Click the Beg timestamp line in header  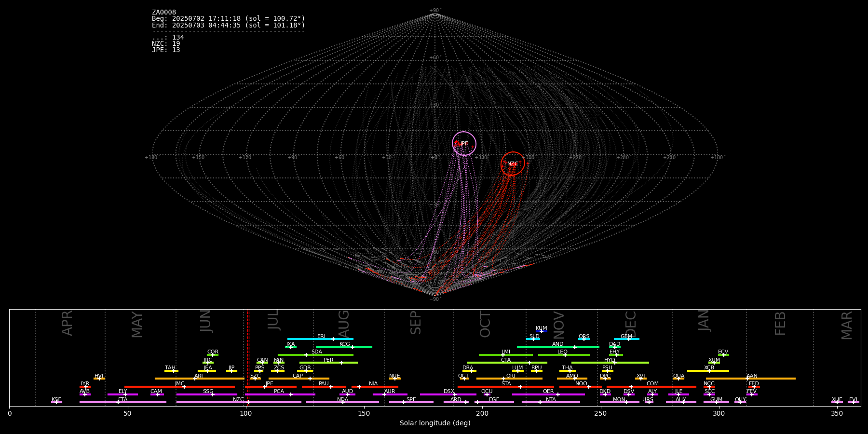point(229,19)
